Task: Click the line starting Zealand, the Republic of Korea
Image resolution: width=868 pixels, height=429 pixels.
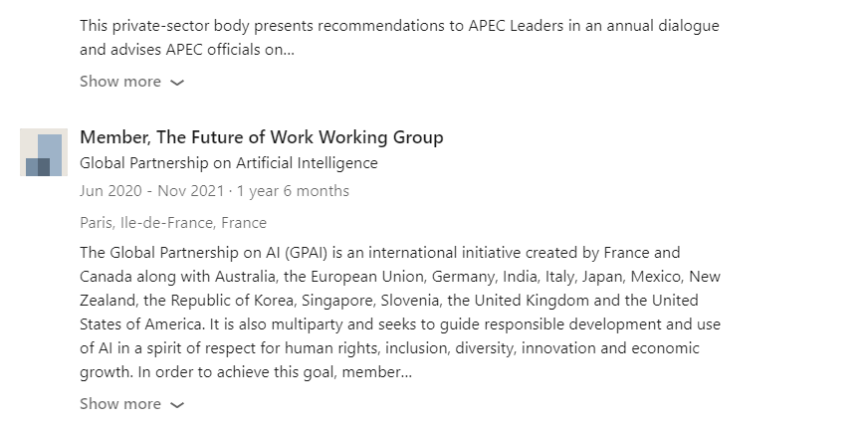Action: [388, 301]
